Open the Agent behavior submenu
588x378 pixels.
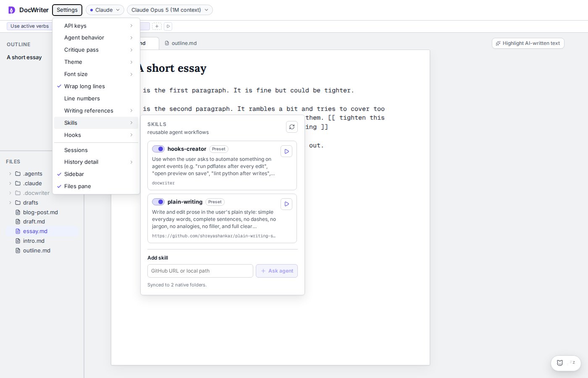coord(96,38)
